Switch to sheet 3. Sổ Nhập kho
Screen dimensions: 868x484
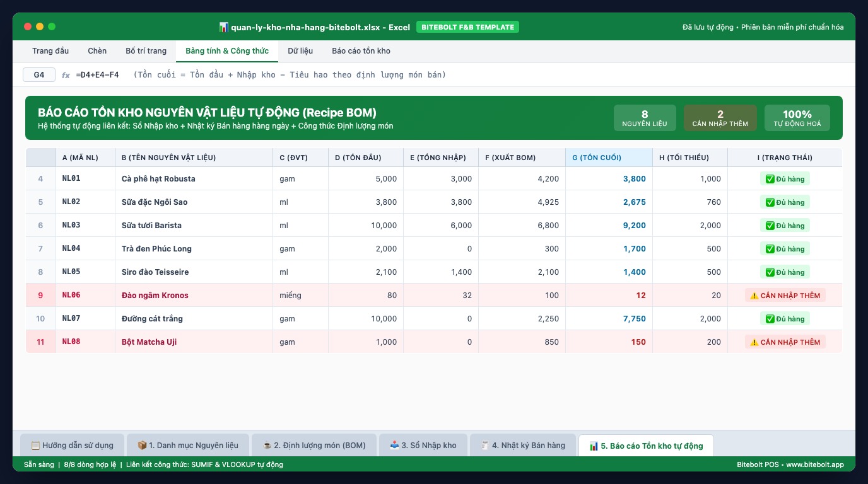pyautogui.click(x=423, y=445)
